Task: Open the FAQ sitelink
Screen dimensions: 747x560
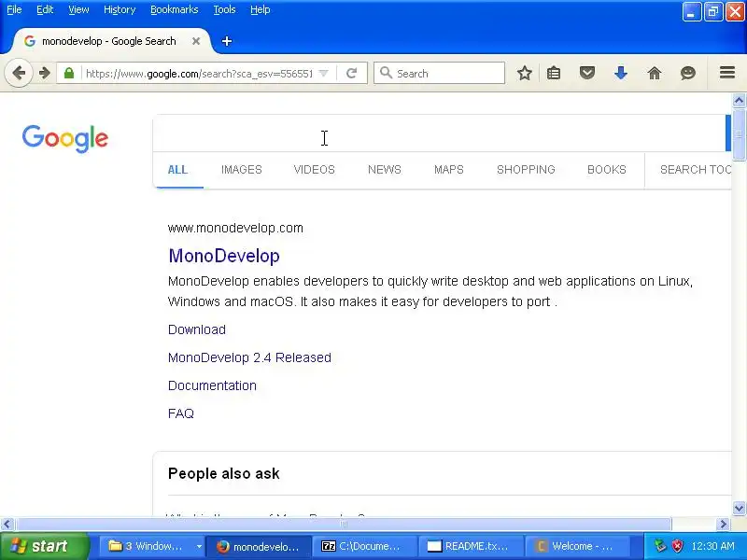Action: tap(181, 413)
